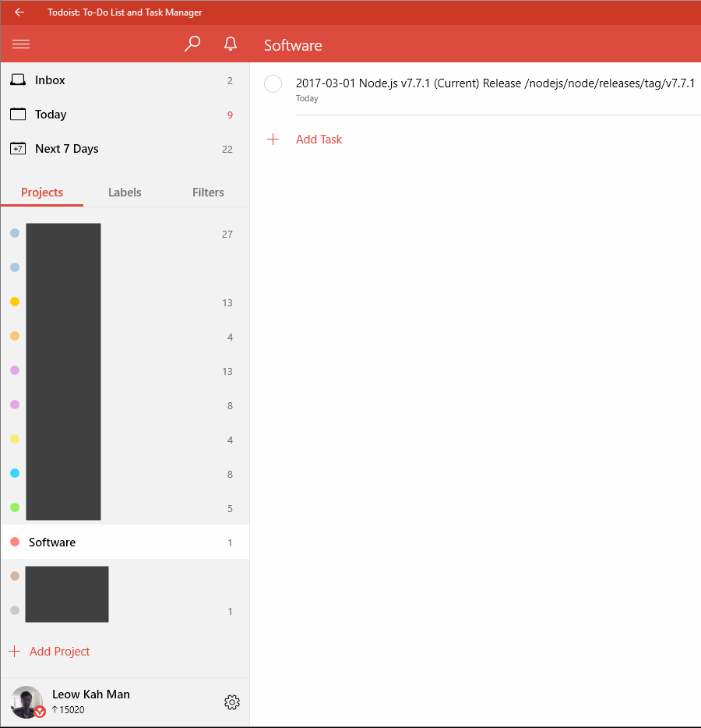Click the project count 5
701x728 pixels.
click(x=230, y=509)
